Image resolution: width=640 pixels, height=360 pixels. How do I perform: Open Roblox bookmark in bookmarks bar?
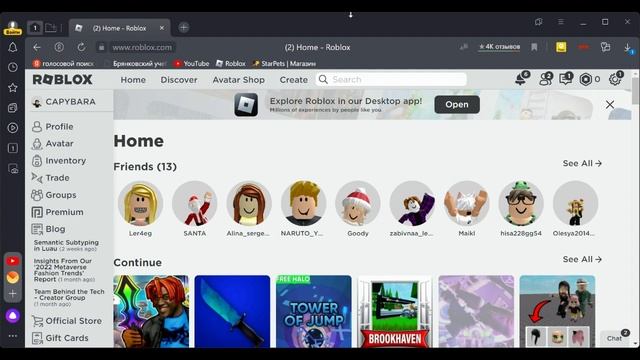[231, 64]
